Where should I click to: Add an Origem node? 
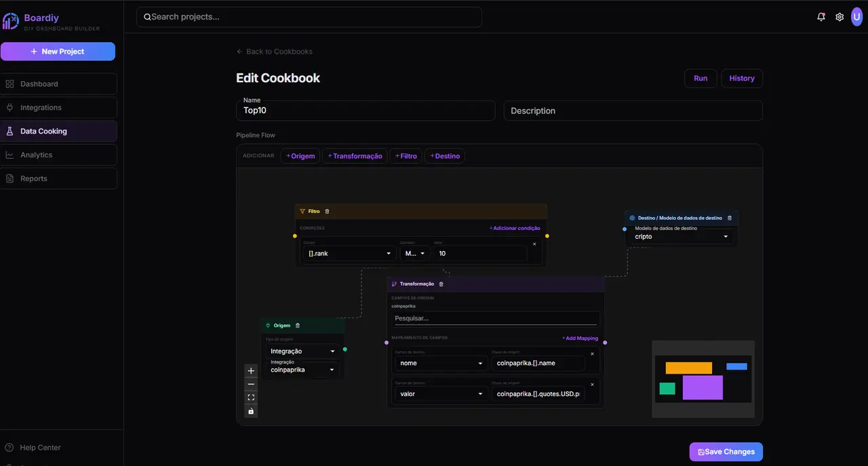(300, 156)
